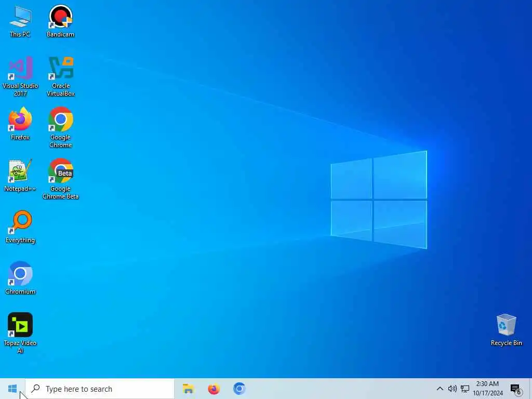Select the Notepad++ desktop shortcut

tap(20, 176)
